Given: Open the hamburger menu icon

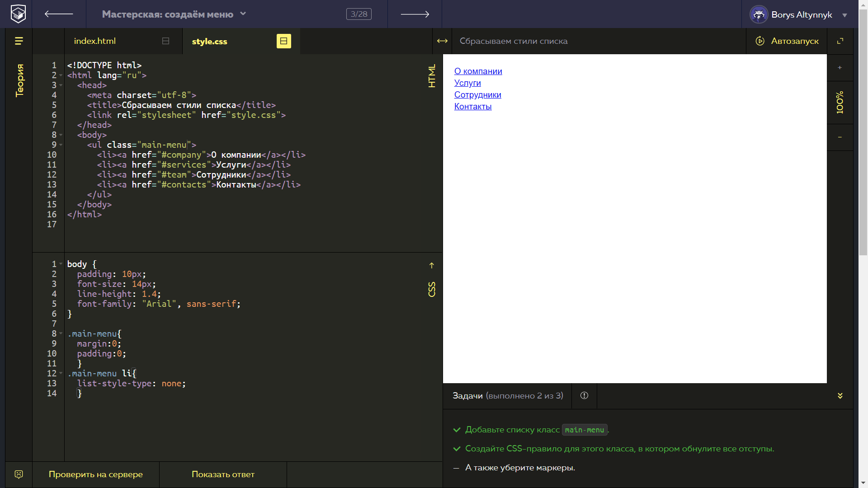Looking at the screenshot, I should click(x=19, y=41).
